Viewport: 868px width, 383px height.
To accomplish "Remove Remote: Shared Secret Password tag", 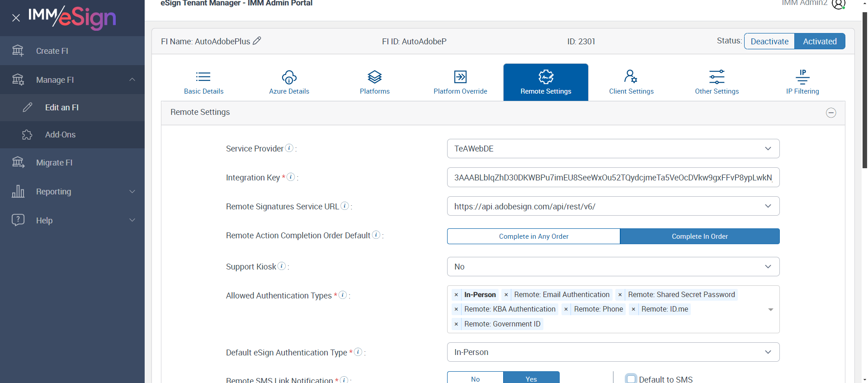I will coord(620,295).
